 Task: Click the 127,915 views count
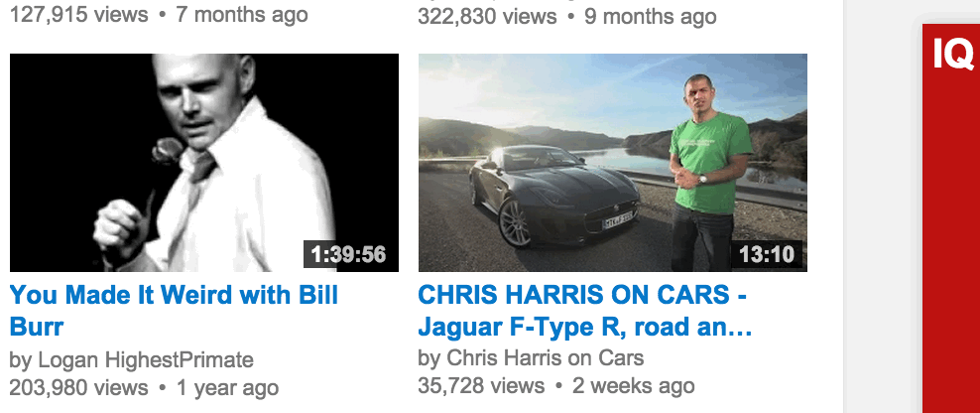(x=78, y=14)
